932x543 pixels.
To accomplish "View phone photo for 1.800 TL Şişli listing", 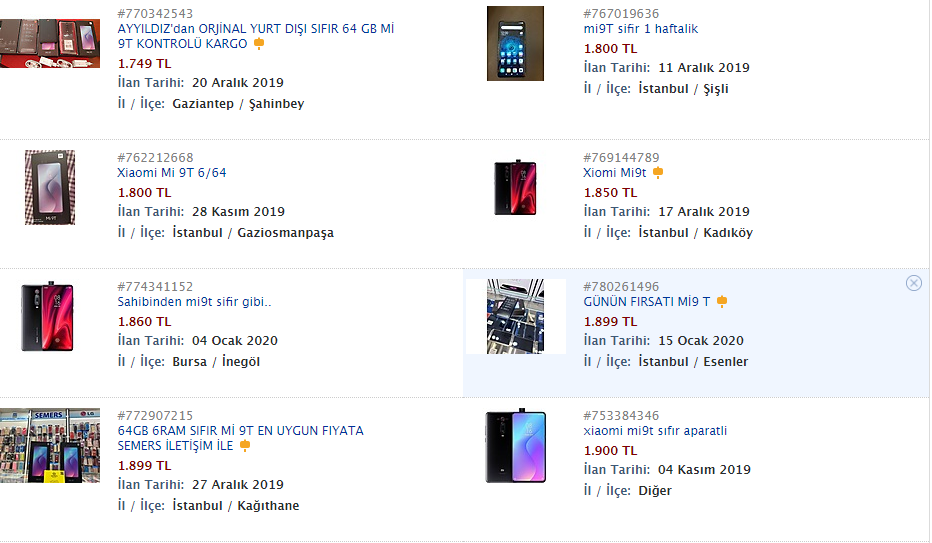I will tap(515, 43).
